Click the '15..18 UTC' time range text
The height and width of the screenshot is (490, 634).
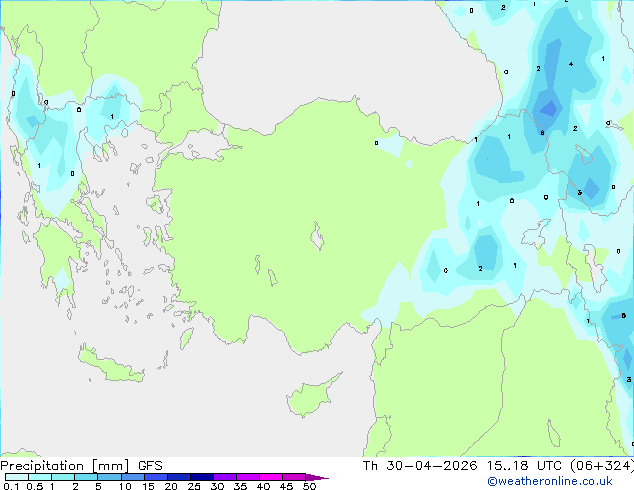pos(524,466)
